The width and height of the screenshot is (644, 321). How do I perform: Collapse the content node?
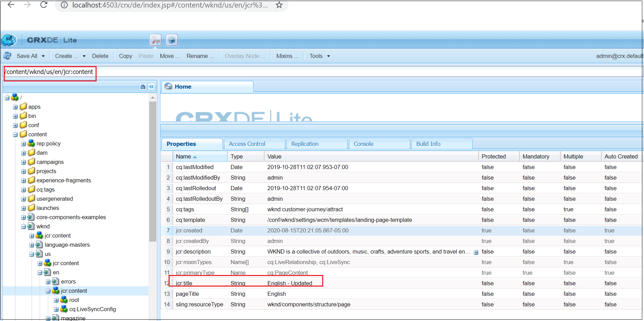15,135
